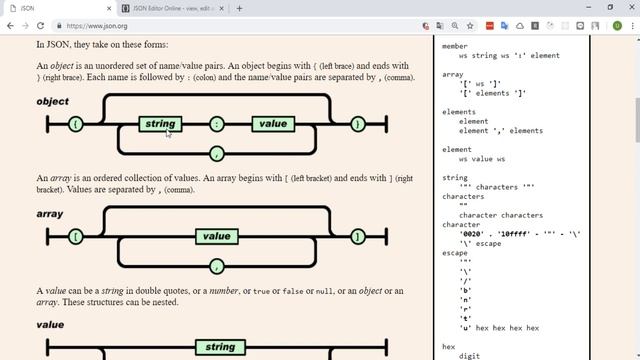This screenshot has height=360, width=640.
Task: Close the JSON tab
Action: pos(109,8)
